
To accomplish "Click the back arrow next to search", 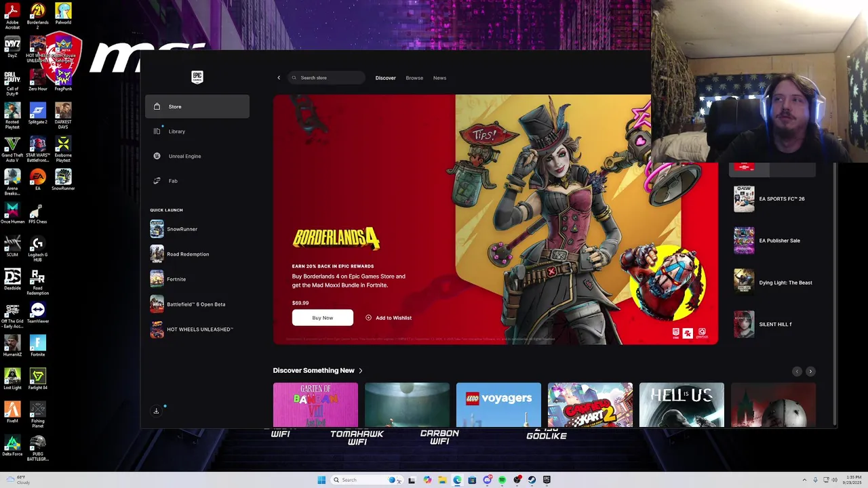I will pos(279,78).
